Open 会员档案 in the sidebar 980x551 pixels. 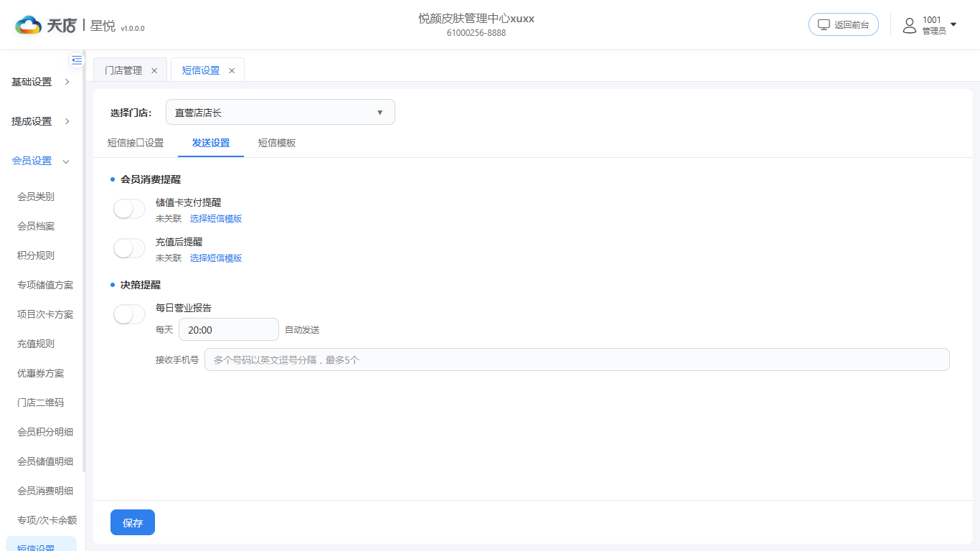coord(36,226)
